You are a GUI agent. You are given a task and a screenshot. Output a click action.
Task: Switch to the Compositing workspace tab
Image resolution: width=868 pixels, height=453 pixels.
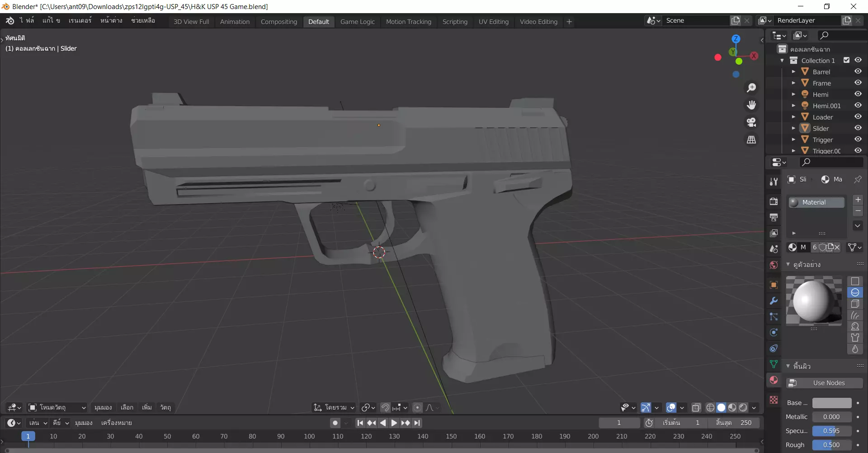[x=279, y=22]
